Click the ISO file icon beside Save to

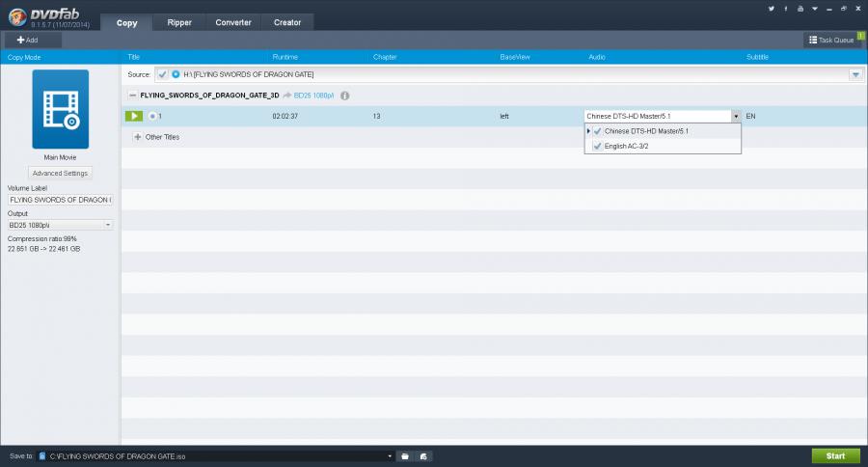coord(42,456)
